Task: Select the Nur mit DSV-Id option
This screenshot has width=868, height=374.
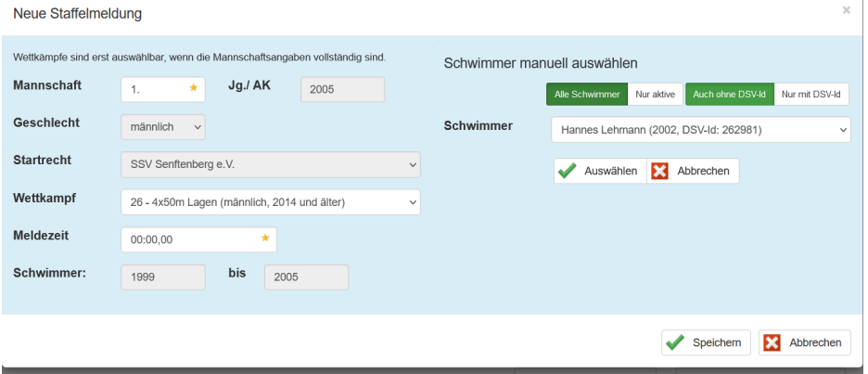Action: (811, 95)
